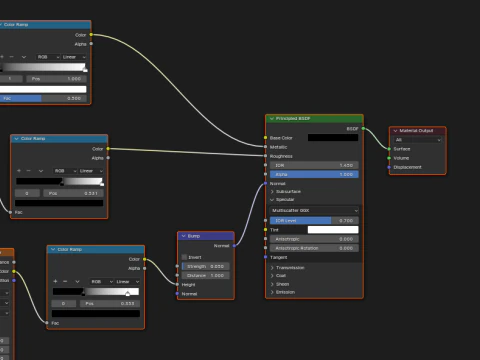Click the Normal output socket on the Bump node

point(234,246)
